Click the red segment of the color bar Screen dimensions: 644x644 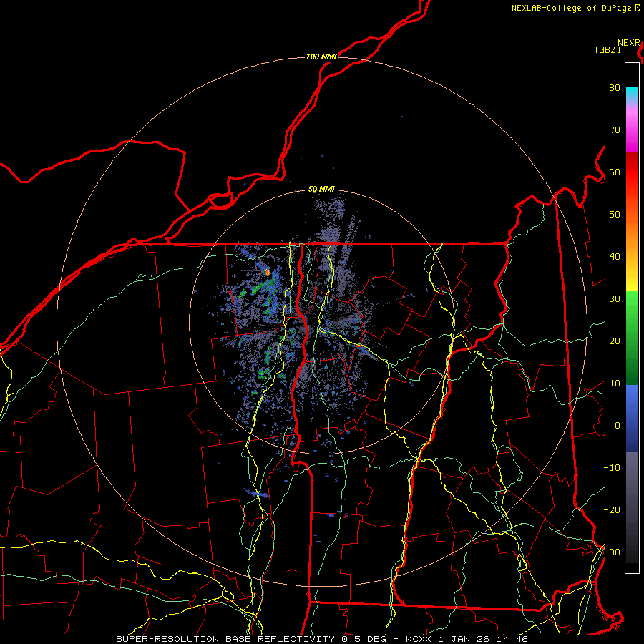[632, 175]
